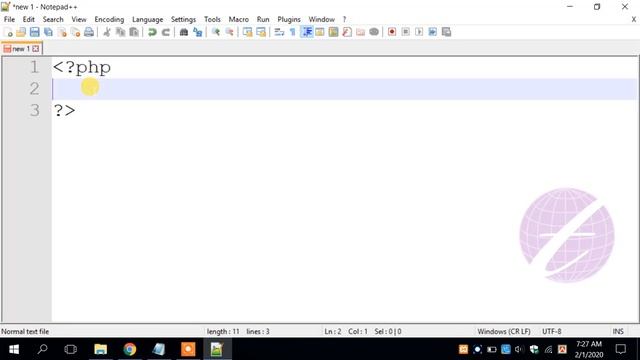Select the 'new 1' document tab
Viewport: 640px width, 360px height.
(21, 49)
